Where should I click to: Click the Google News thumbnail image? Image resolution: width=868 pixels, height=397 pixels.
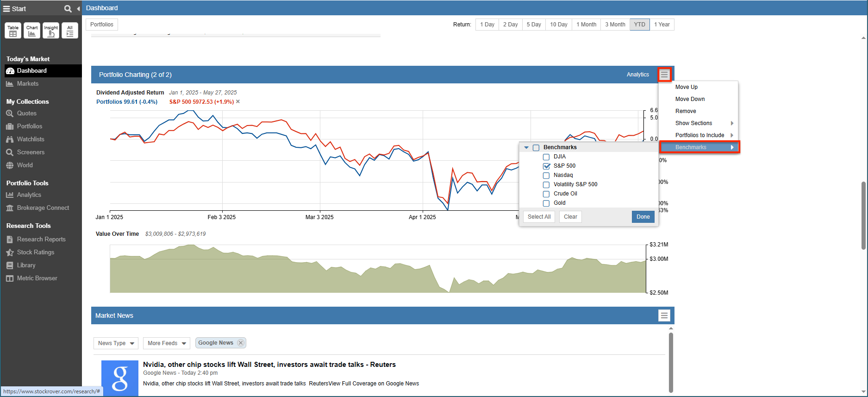pos(120,378)
